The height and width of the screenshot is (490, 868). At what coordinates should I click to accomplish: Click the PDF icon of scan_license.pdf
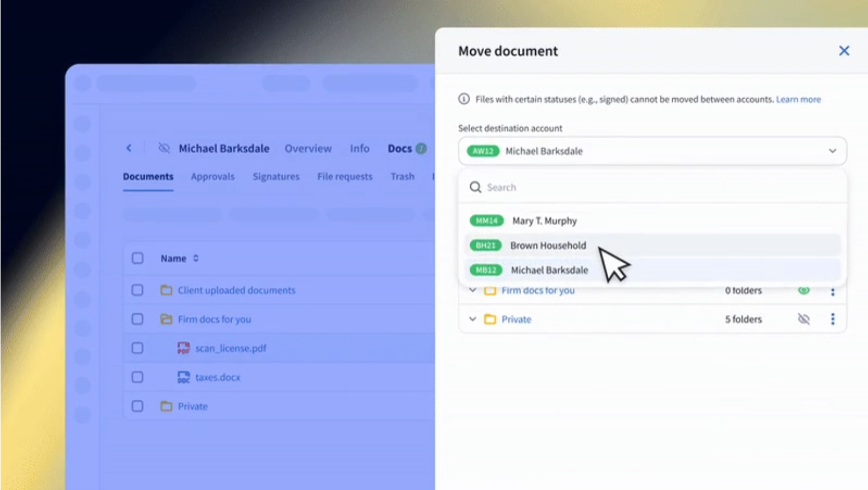coord(183,349)
